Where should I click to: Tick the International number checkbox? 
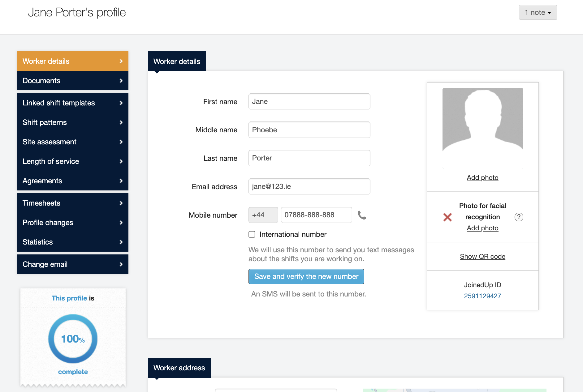252,234
